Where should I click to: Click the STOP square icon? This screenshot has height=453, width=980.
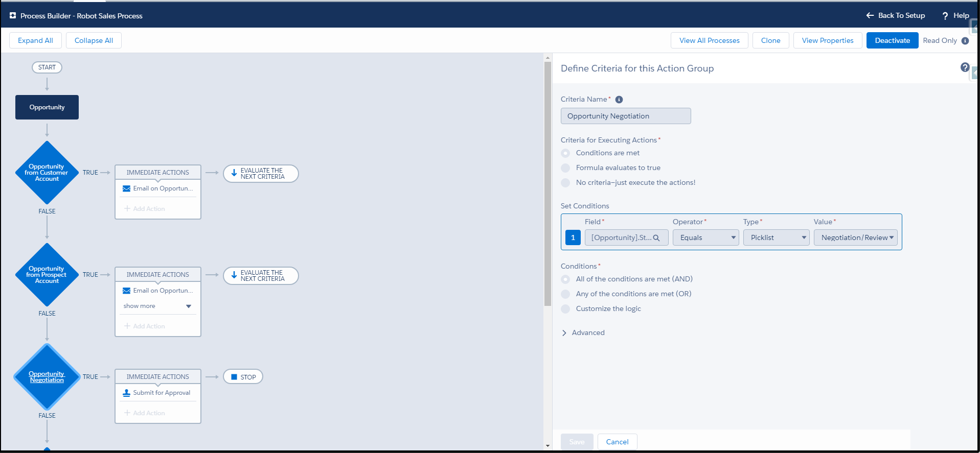point(234,377)
